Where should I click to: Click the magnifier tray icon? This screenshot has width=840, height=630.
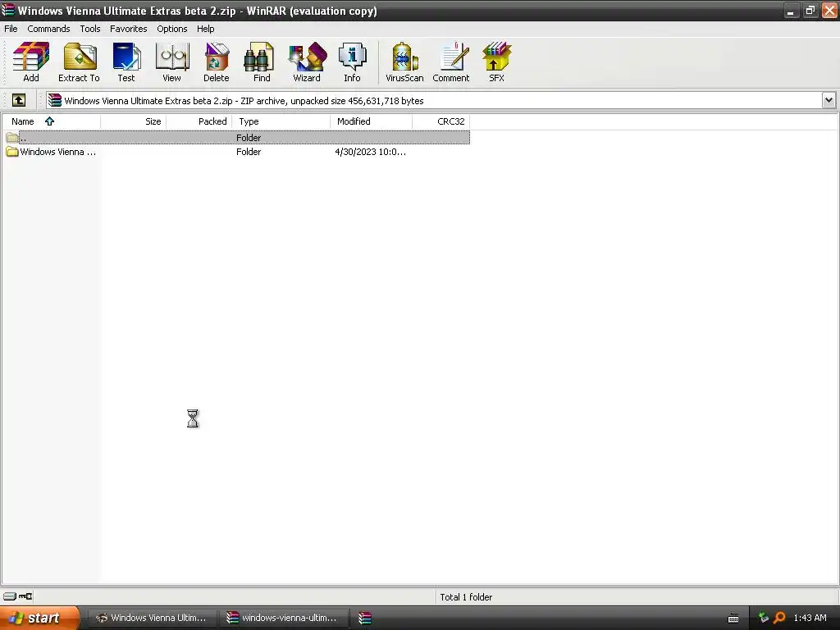pos(779,618)
